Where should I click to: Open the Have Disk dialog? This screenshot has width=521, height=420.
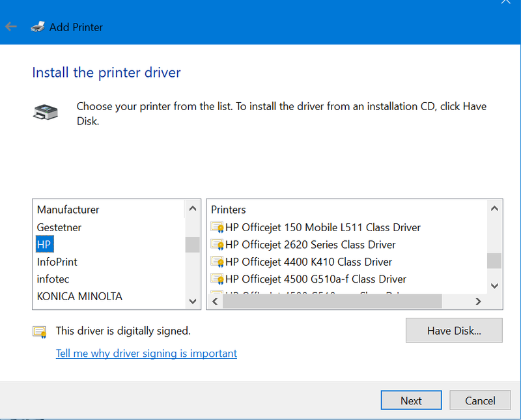click(x=453, y=330)
